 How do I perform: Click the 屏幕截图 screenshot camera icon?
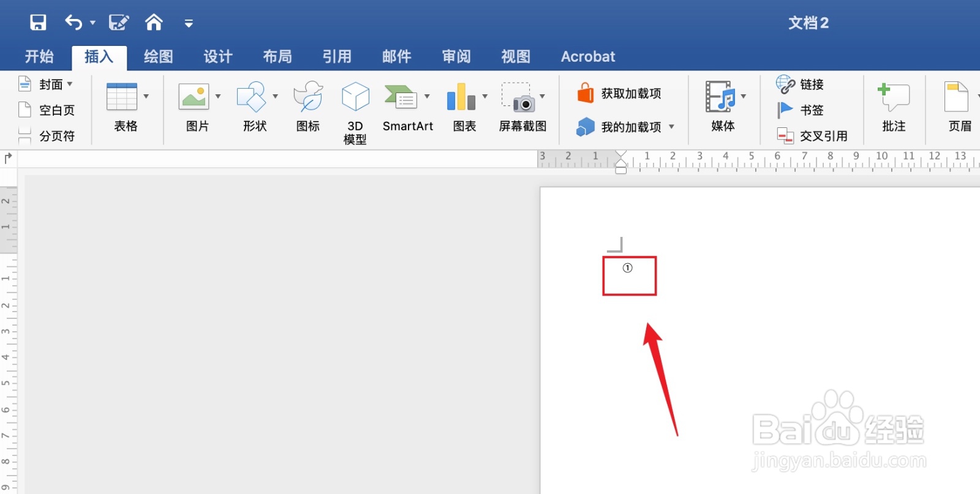518,97
